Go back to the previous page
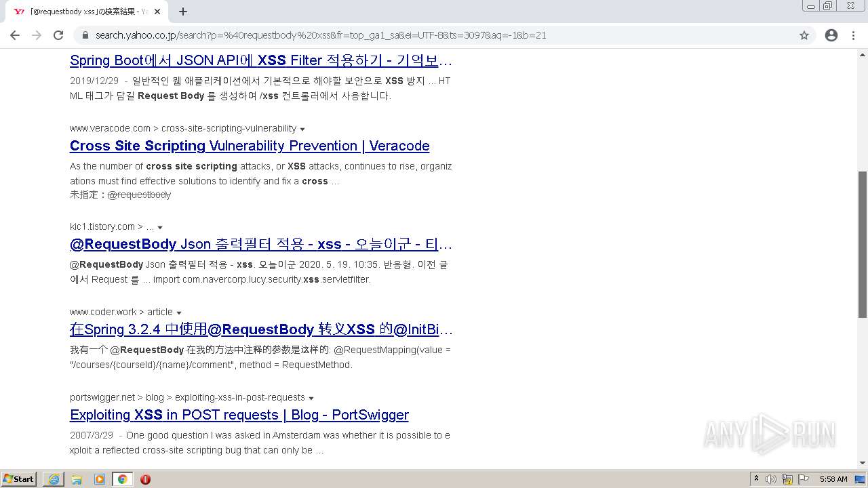Viewport: 868px width, 488px height. [x=15, y=35]
